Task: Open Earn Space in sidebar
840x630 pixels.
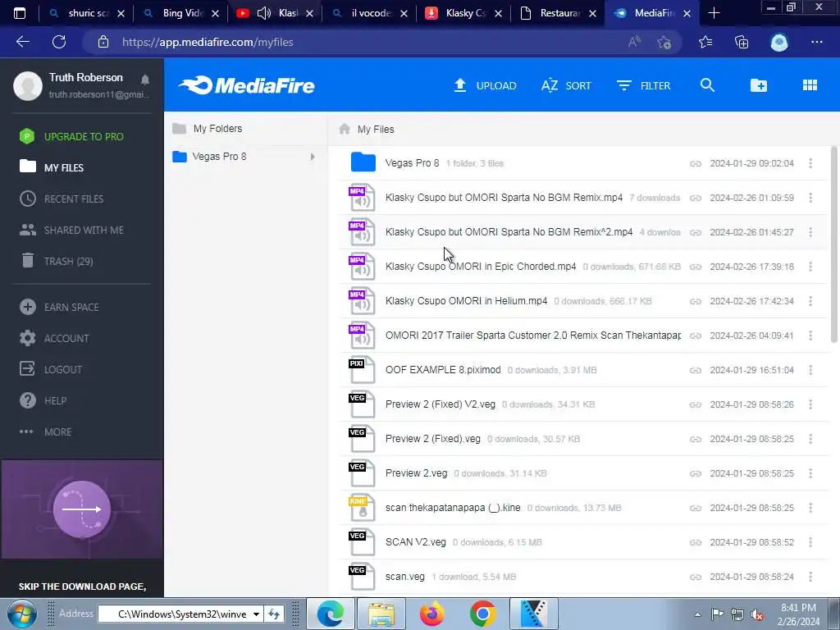Action: click(x=59, y=307)
